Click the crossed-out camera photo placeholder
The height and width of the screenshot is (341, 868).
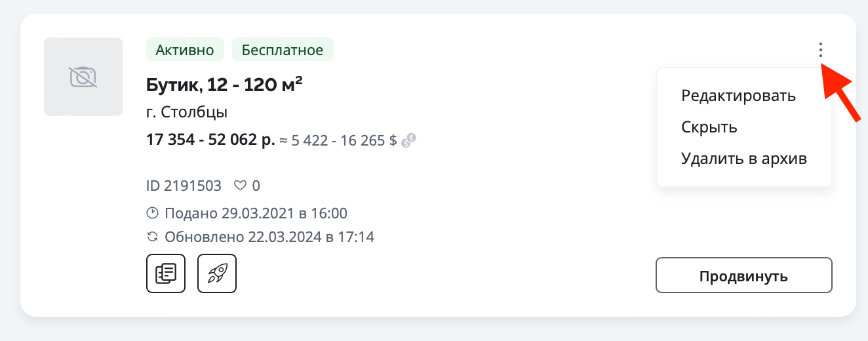[x=83, y=77]
